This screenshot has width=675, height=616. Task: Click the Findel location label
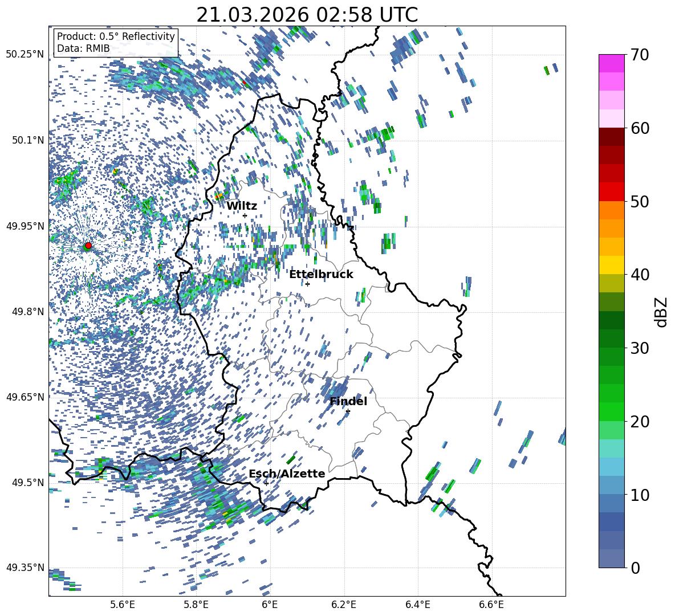click(x=348, y=401)
